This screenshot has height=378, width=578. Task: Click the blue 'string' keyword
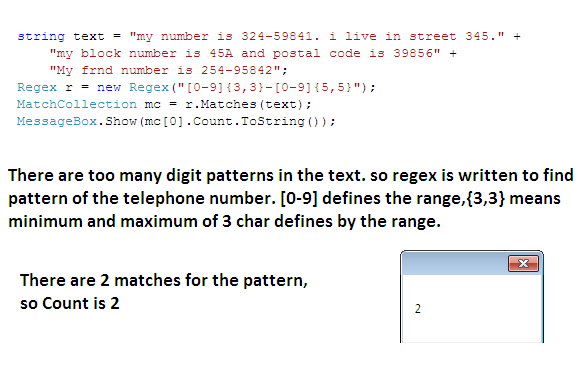(41, 37)
